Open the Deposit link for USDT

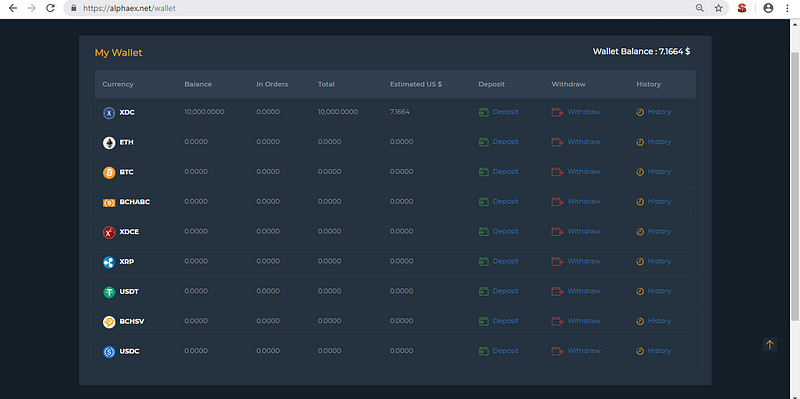click(x=505, y=291)
